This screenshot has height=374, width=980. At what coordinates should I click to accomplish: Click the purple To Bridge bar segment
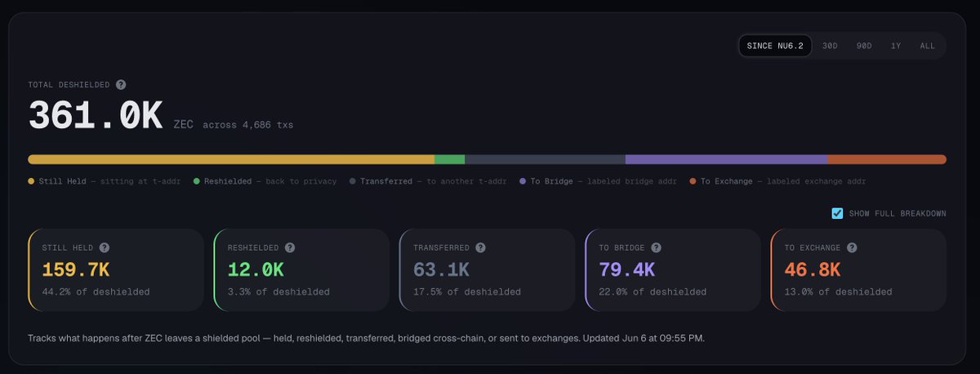click(x=727, y=159)
